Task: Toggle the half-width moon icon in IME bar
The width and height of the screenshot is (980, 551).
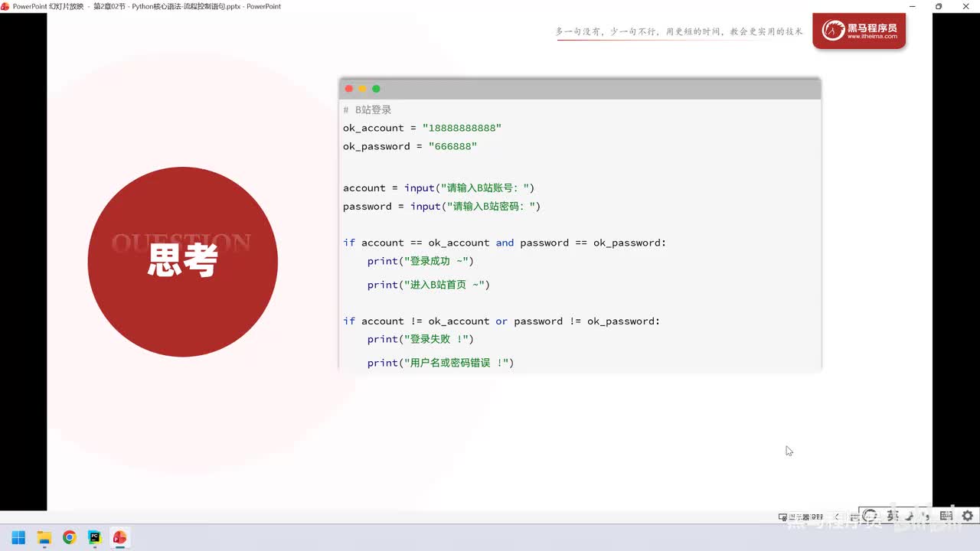Action: pyautogui.click(x=910, y=517)
